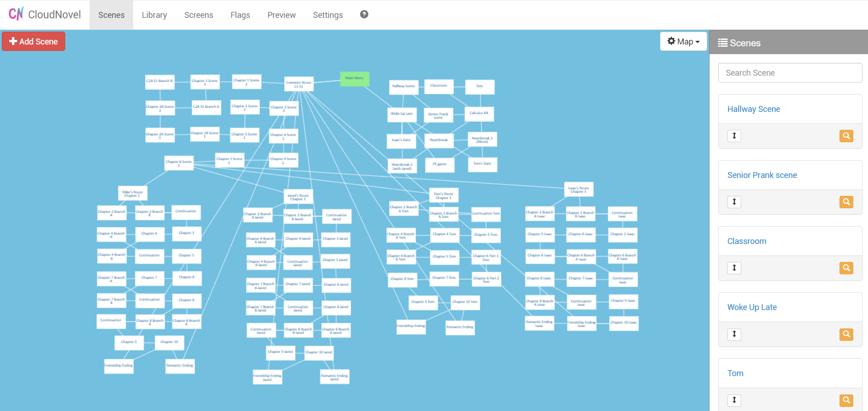Viewport: 868px width, 411px height.
Task: Select the Friendship Ending Isaac node
Action: click(581, 323)
